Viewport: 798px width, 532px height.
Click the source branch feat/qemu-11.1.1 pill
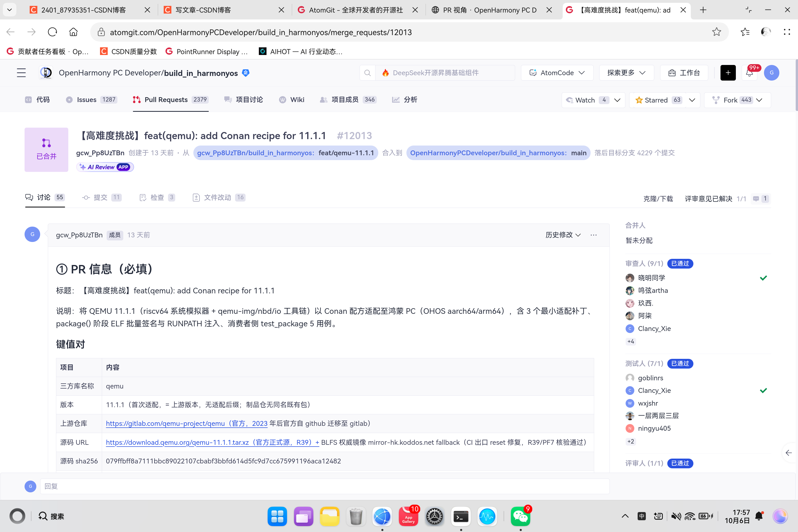(286, 153)
